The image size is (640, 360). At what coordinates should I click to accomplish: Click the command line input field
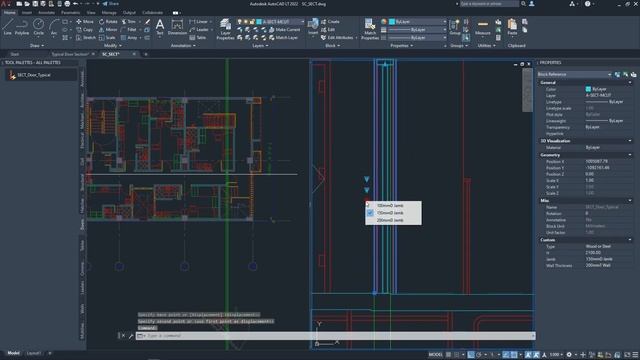point(335,336)
